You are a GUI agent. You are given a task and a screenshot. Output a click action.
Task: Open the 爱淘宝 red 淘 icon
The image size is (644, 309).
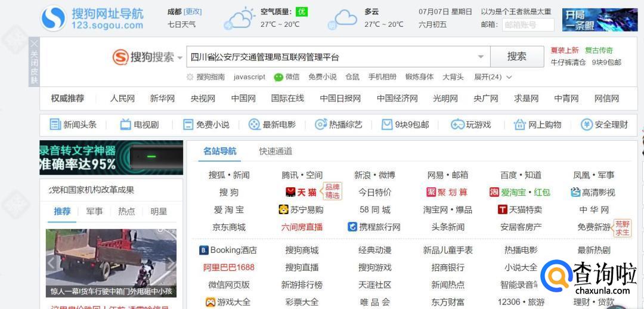(494, 192)
